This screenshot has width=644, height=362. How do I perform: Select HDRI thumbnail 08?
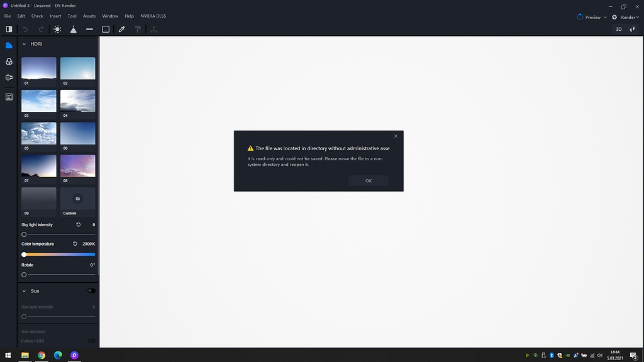coord(77,166)
